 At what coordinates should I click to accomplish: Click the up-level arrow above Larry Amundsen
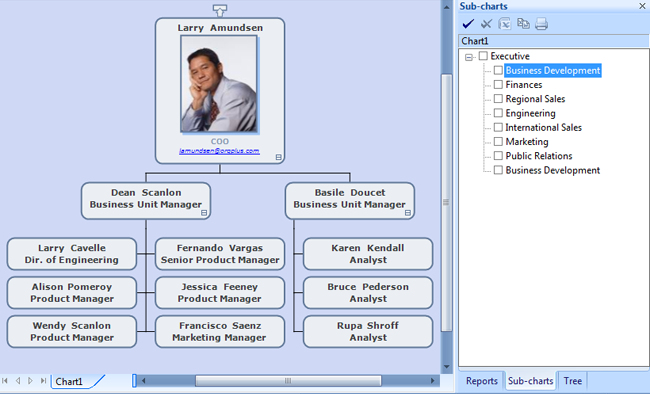click(220, 10)
